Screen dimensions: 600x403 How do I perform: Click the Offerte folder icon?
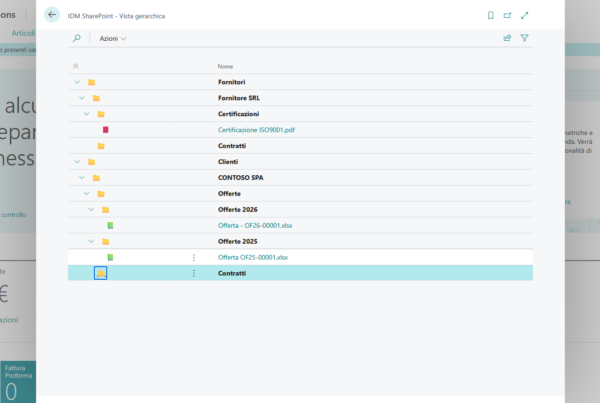tap(101, 194)
